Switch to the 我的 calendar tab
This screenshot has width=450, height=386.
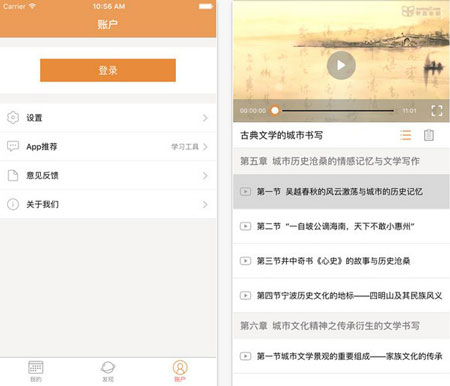[36, 371]
